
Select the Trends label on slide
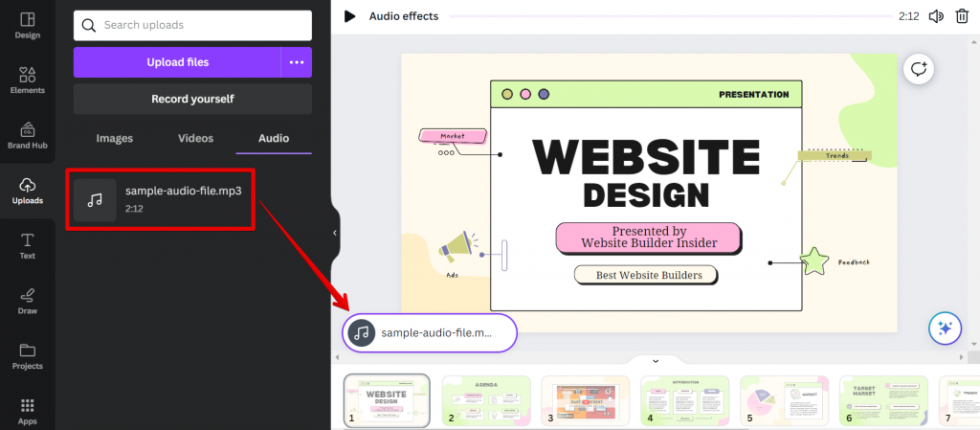[x=835, y=156]
